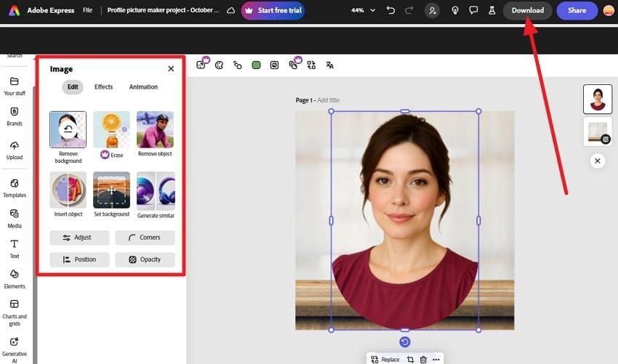
Task: Expand the Opacity settings
Action: click(x=145, y=259)
